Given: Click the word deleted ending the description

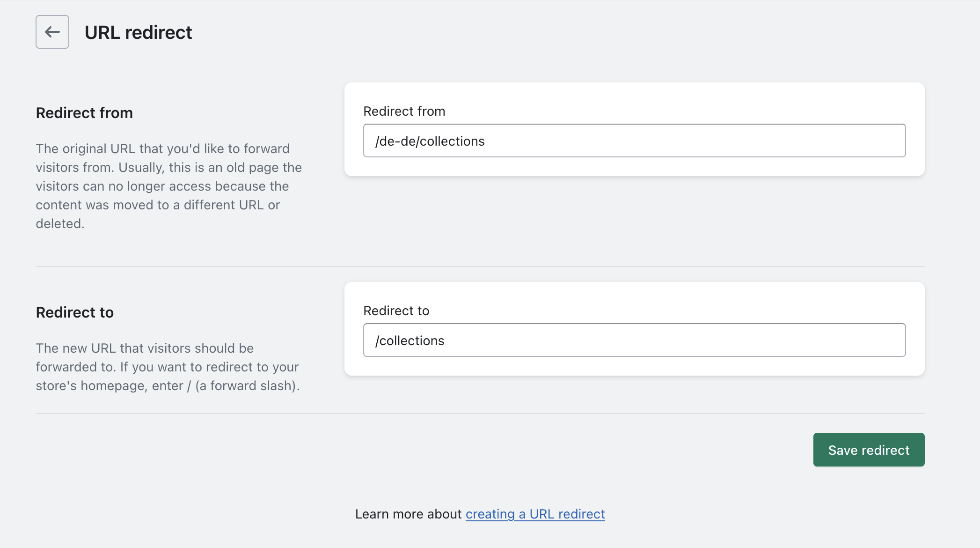Looking at the screenshot, I should coord(59,223).
